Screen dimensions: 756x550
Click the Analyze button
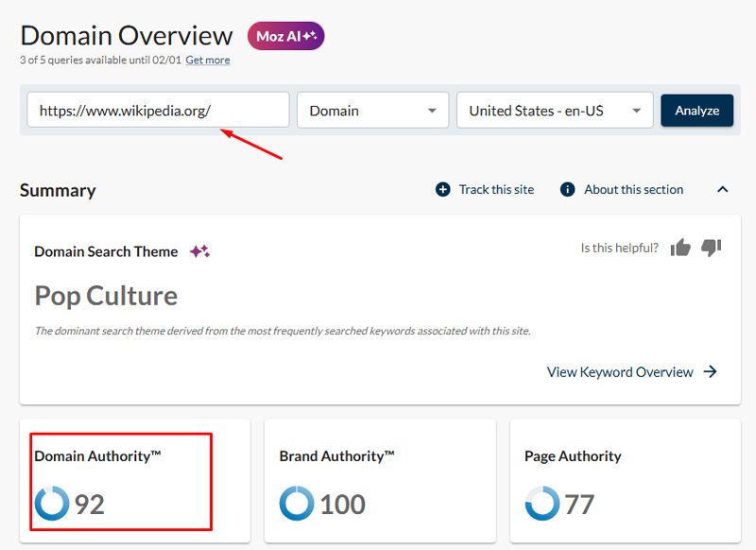pyautogui.click(x=696, y=110)
